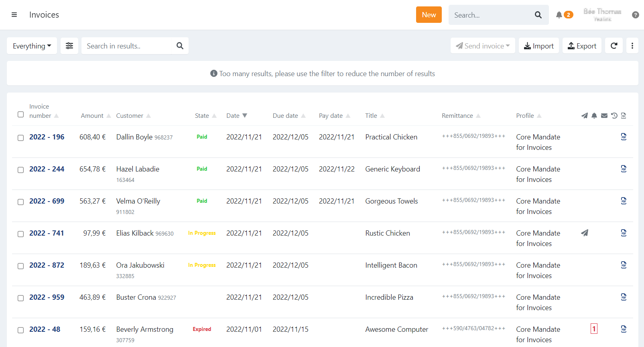Create a New invoice

click(429, 15)
